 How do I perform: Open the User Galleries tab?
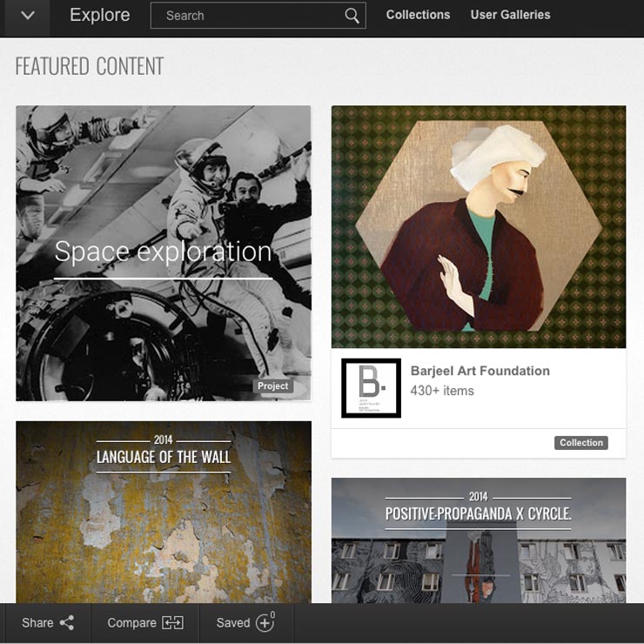pos(510,15)
